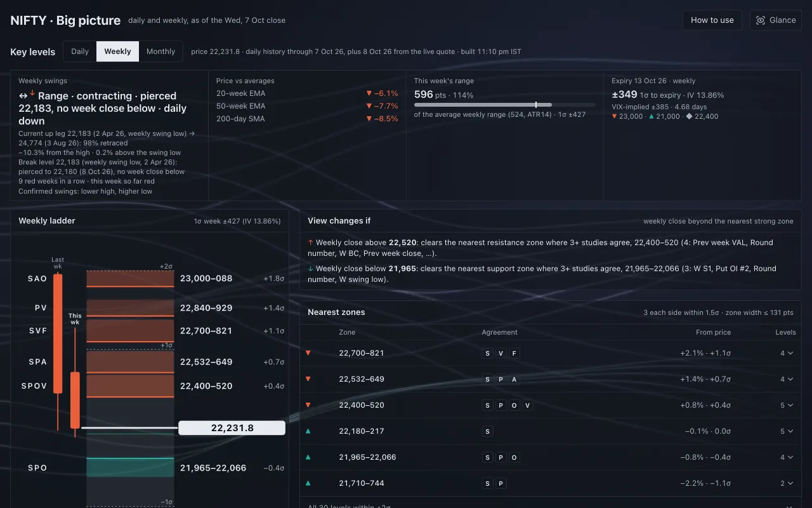Viewport: 812px width, 508px height.
Task: Click the 22,231.8 current price marker
Action: [x=232, y=428]
